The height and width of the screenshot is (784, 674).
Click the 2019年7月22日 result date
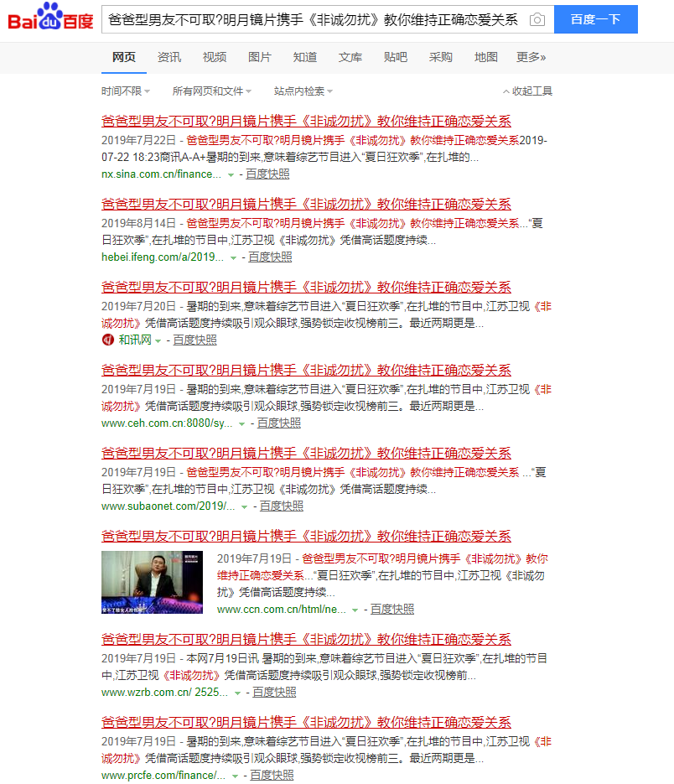[x=138, y=141]
